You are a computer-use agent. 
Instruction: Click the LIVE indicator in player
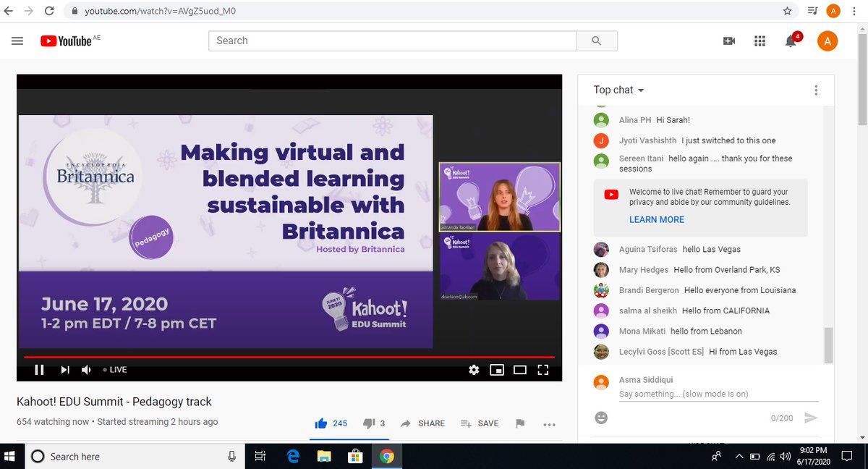115,370
